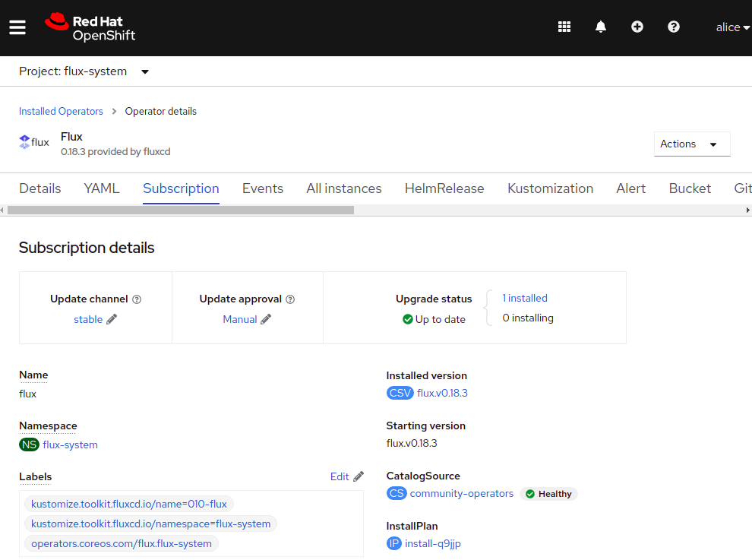This screenshot has height=560, width=752.
Task: Open the Bucket tab
Action: tap(690, 188)
